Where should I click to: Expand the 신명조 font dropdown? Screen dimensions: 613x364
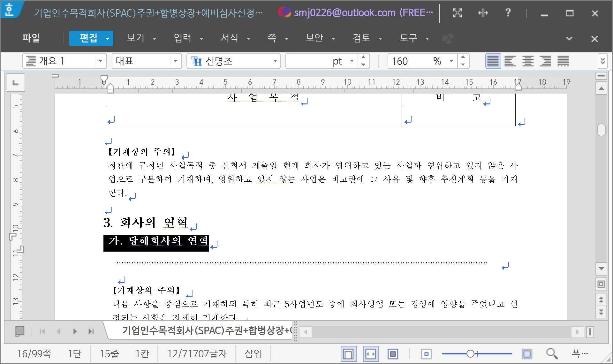click(x=275, y=61)
